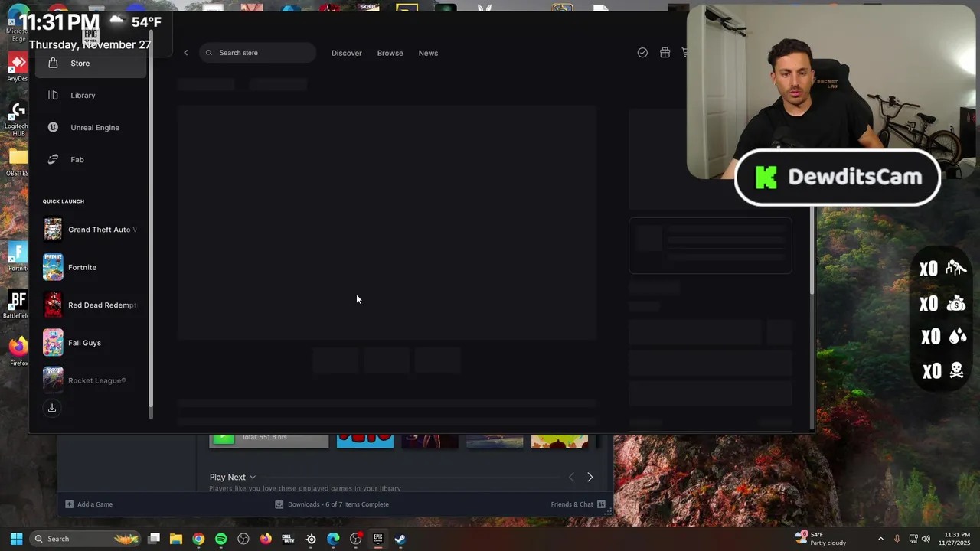This screenshot has width=980, height=551.
Task: Open the wishlist checkmark icon
Action: point(642,53)
